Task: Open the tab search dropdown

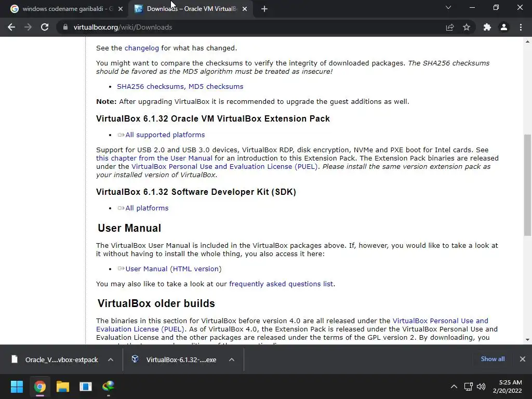Action: pos(448,7)
